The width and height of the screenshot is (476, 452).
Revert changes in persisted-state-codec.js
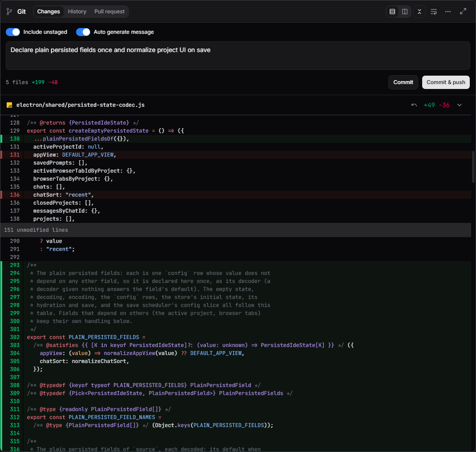[x=414, y=105]
